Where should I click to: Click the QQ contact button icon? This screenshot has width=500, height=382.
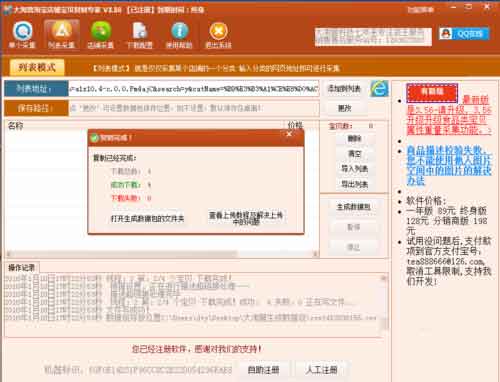464,34
